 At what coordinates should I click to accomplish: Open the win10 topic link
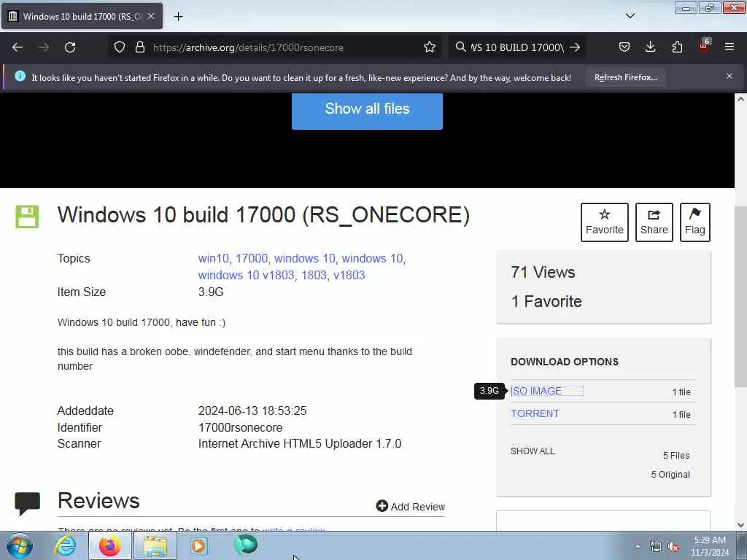214,259
